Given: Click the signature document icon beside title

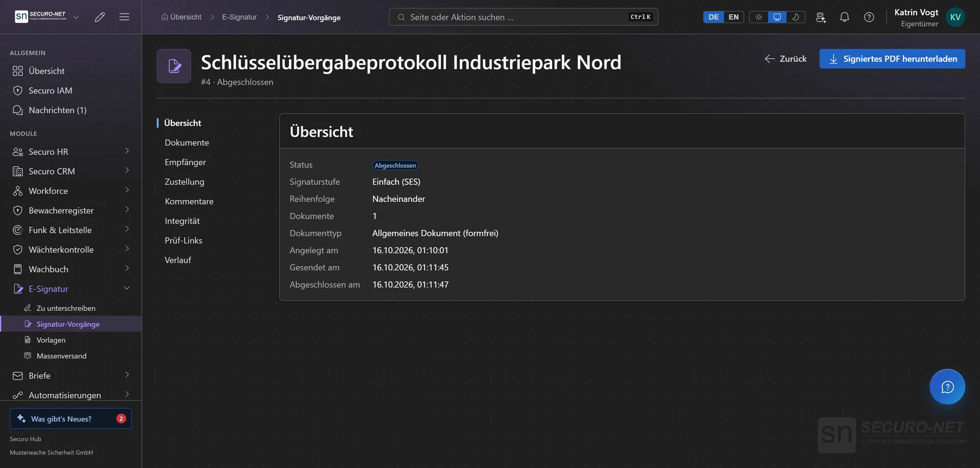Looking at the screenshot, I should 174,66.
